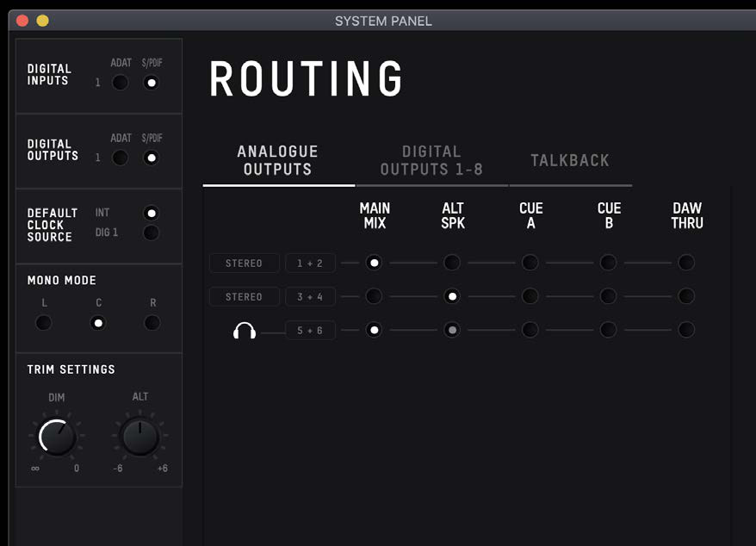The width and height of the screenshot is (756, 546).
Task: Click the 3 + 4 output label
Action: point(310,296)
